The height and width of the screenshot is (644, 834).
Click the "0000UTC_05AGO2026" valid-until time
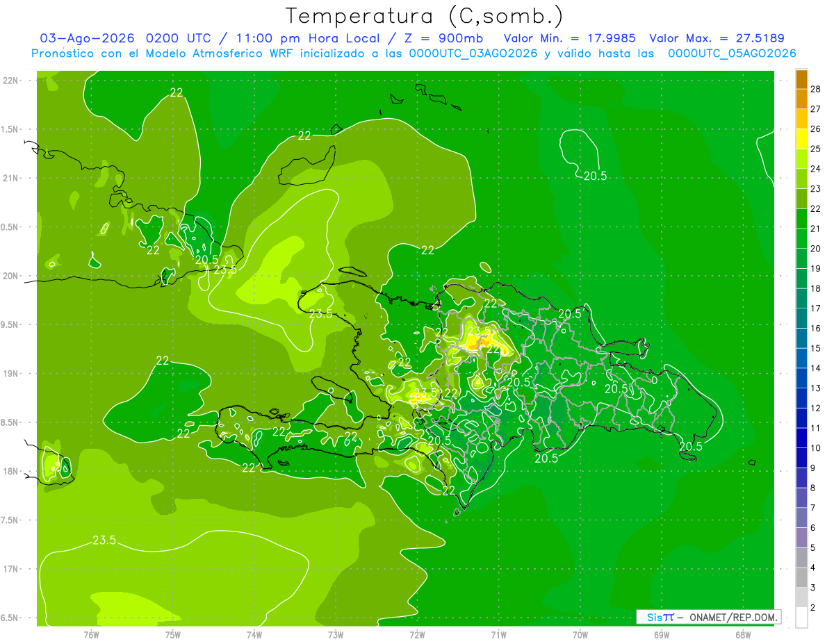[731, 53]
